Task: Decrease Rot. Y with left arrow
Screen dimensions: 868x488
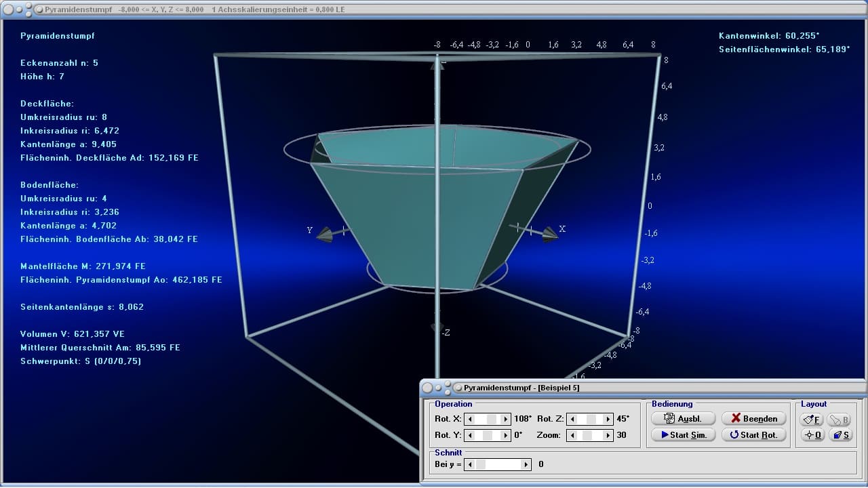Action: (469, 435)
